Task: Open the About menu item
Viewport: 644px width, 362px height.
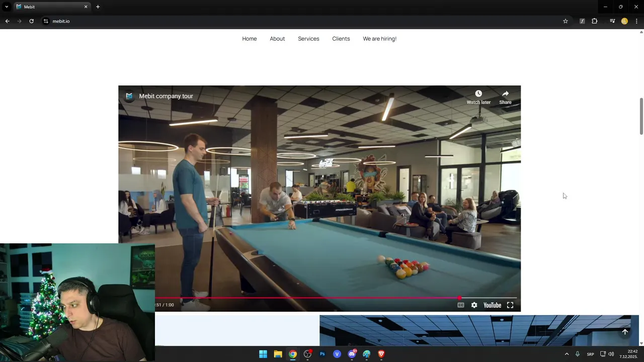Action: point(277,39)
